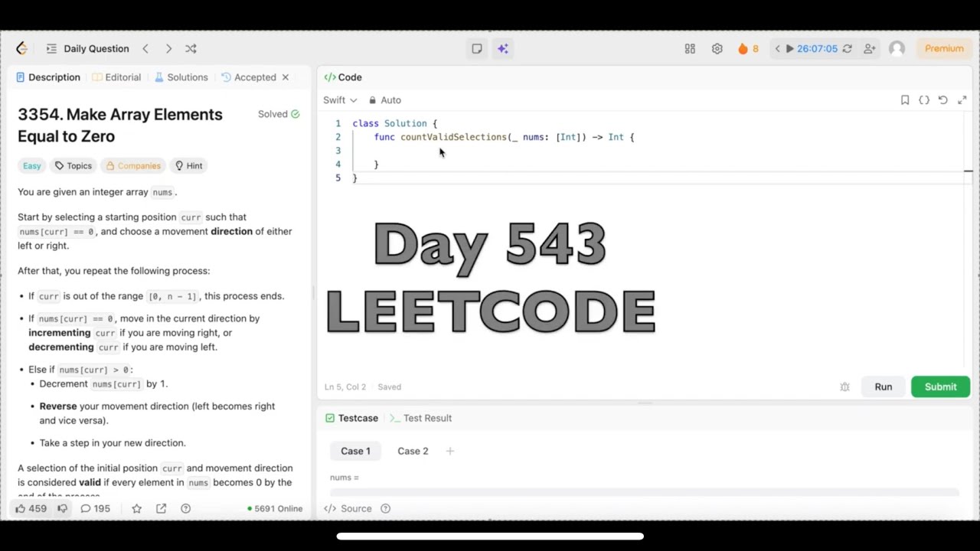This screenshot has height=551, width=980.
Task: Click the Code panel header
Action: point(343,77)
